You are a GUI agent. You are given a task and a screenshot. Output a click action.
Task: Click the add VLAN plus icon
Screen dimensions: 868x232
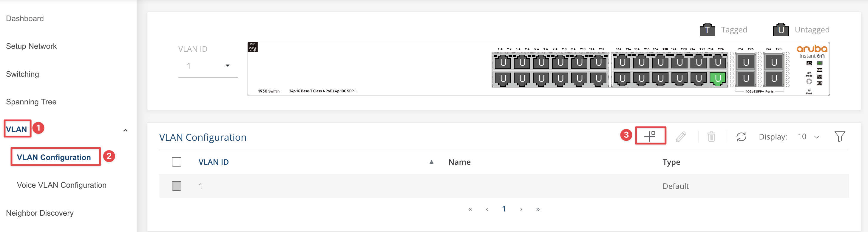(650, 136)
